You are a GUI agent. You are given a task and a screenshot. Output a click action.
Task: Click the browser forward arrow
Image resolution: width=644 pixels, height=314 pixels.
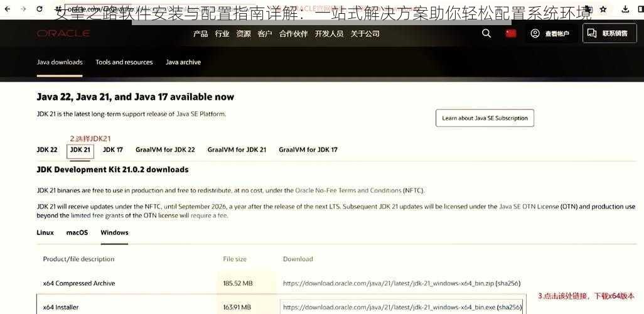coord(23,9)
